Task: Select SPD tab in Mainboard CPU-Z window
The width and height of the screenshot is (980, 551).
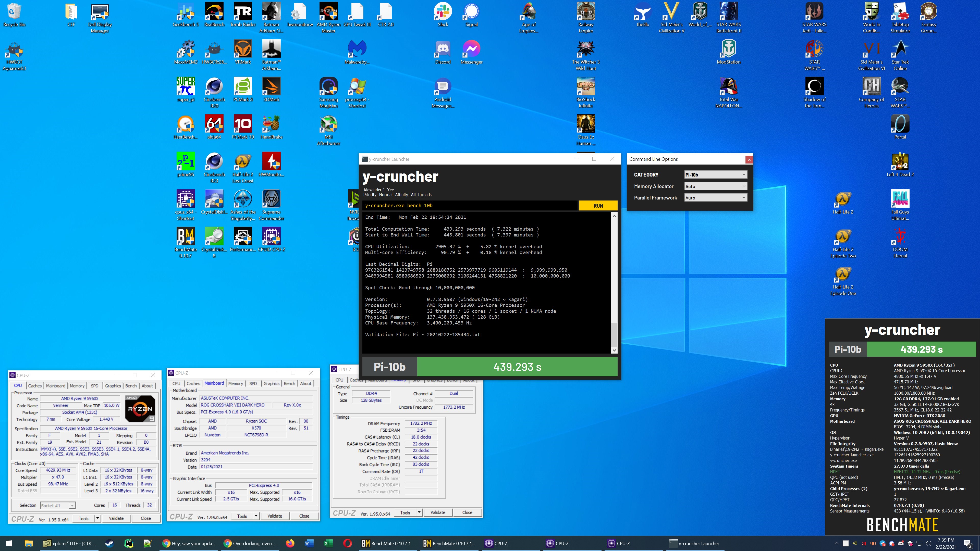Action: [x=253, y=383]
